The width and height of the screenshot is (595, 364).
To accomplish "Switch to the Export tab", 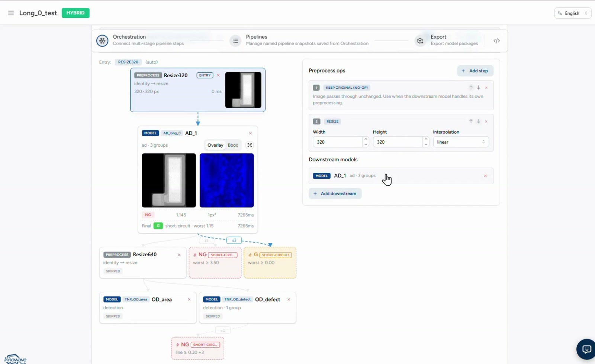I will (446, 40).
